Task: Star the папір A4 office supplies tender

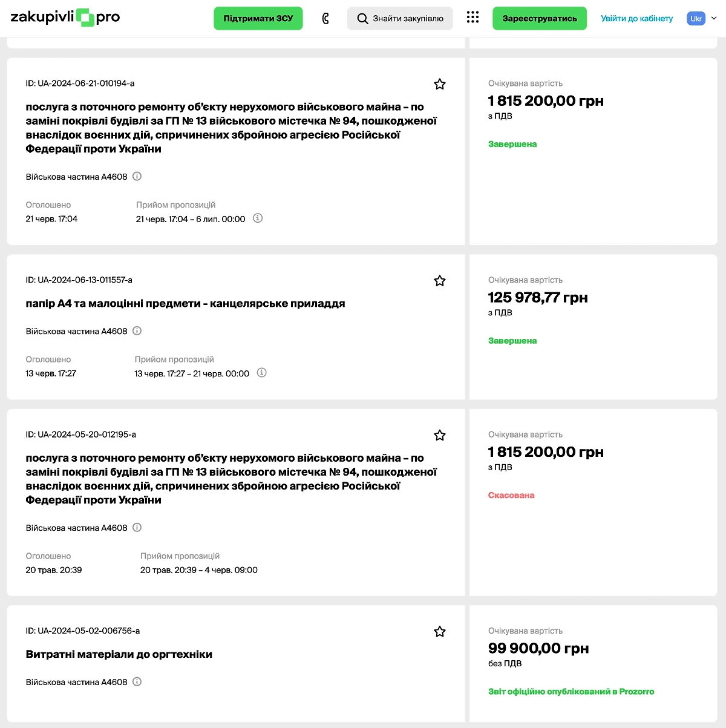Action: pyautogui.click(x=440, y=280)
